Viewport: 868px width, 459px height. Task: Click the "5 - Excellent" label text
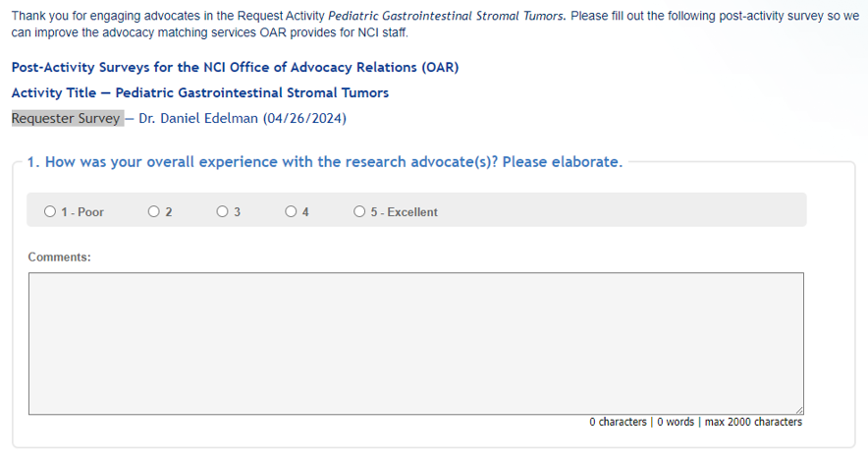point(404,212)
